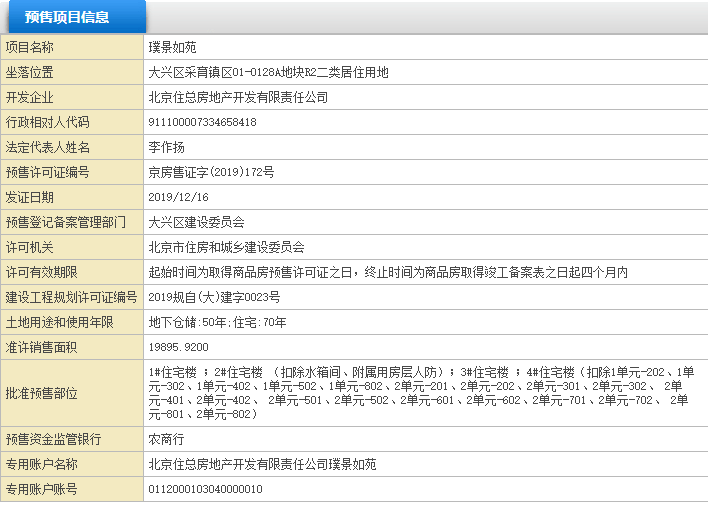
Task: Select the 项目名称 label cell
Action: click(72, 47)
